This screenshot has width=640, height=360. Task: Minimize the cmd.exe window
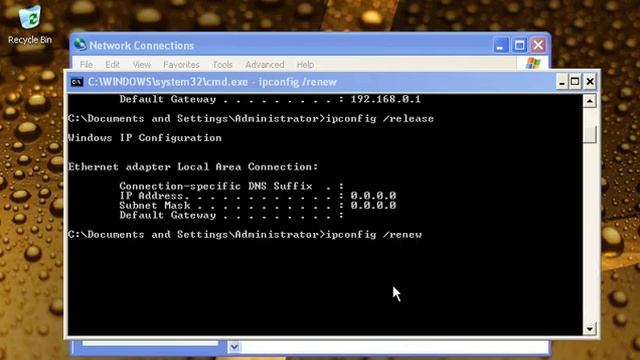click(562, 82)
